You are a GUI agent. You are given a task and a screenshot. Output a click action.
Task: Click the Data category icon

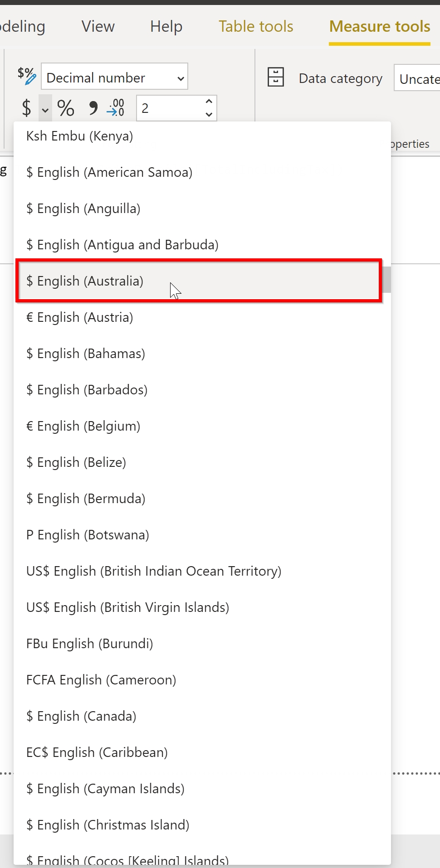coord(275,77)
